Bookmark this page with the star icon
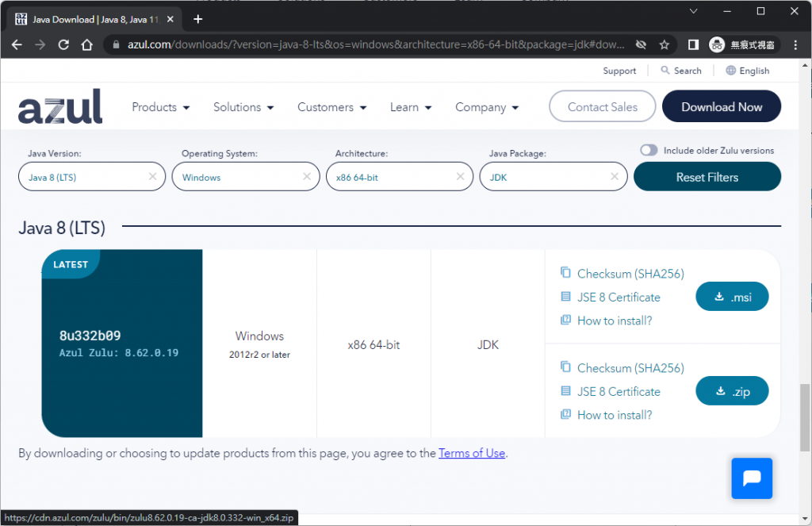The height and width of the screenshot is (526, 812). pos(665,45)
